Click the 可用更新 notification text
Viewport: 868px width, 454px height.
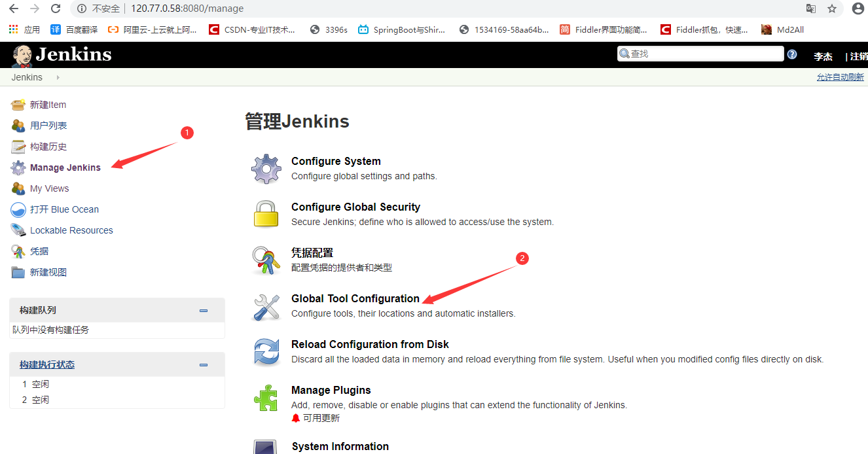(x=321, y=418)
